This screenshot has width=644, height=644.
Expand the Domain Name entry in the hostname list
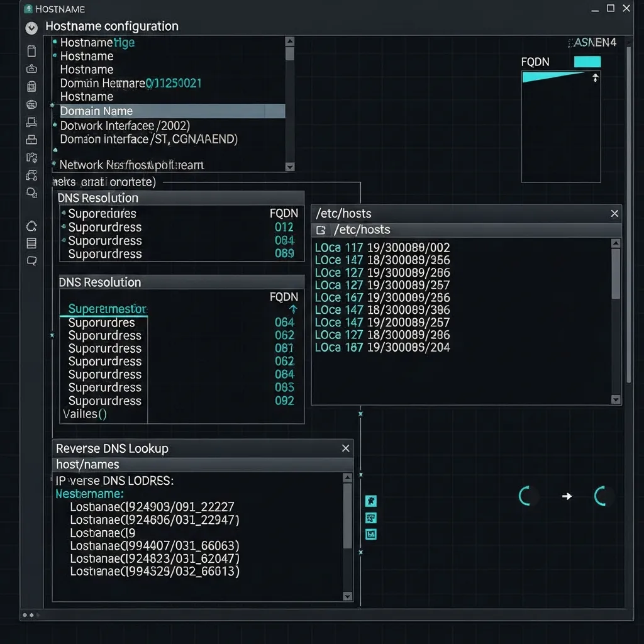(96, 111)
